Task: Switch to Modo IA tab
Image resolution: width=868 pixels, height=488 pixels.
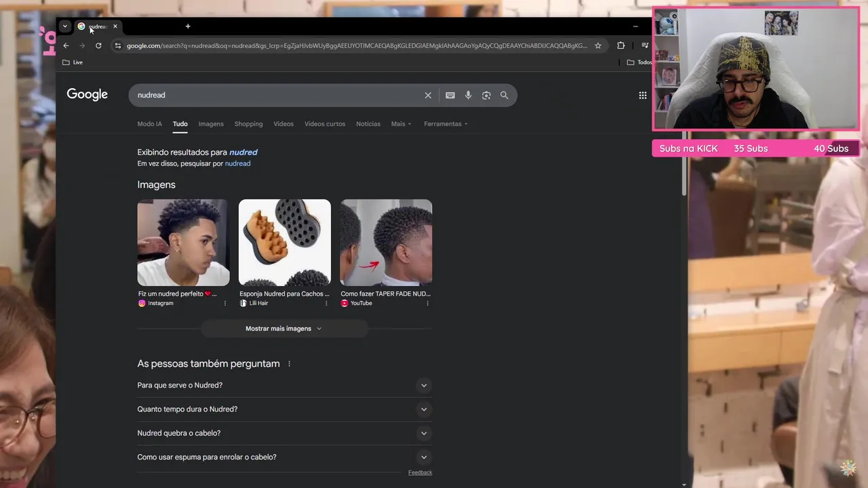Action: point(149,124)
